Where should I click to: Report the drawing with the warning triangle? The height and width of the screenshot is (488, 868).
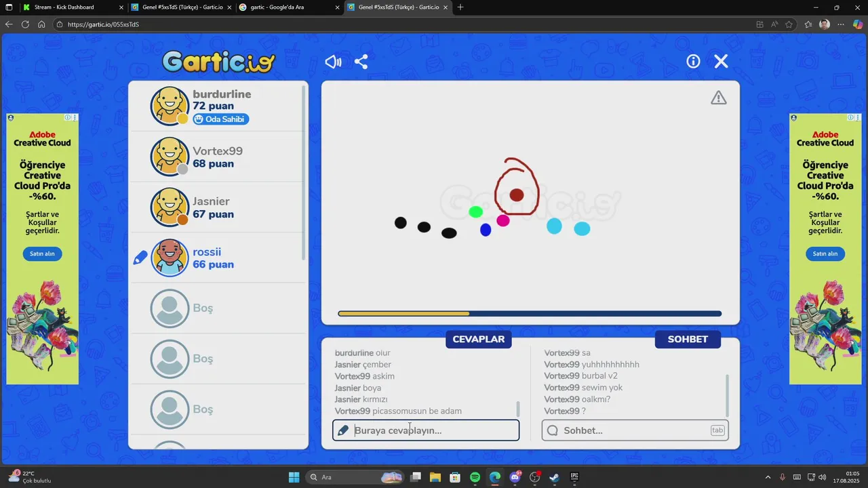719,98
